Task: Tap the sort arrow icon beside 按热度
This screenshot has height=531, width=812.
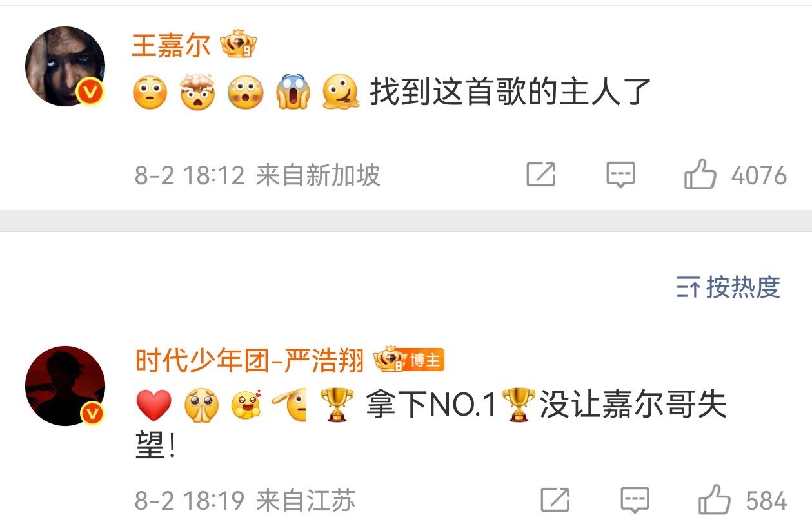Action: pyautogui.click(x=688, y=287)
